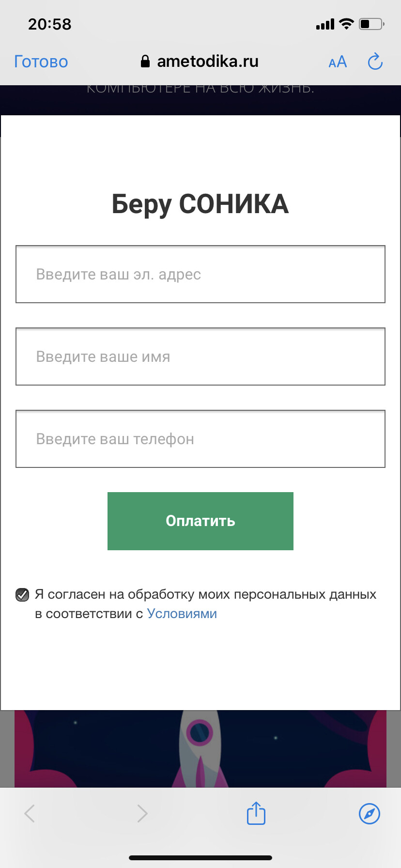401x868 pixels.
Task: Select the ametodika.ru address bar
Action: tap(200, 62)
